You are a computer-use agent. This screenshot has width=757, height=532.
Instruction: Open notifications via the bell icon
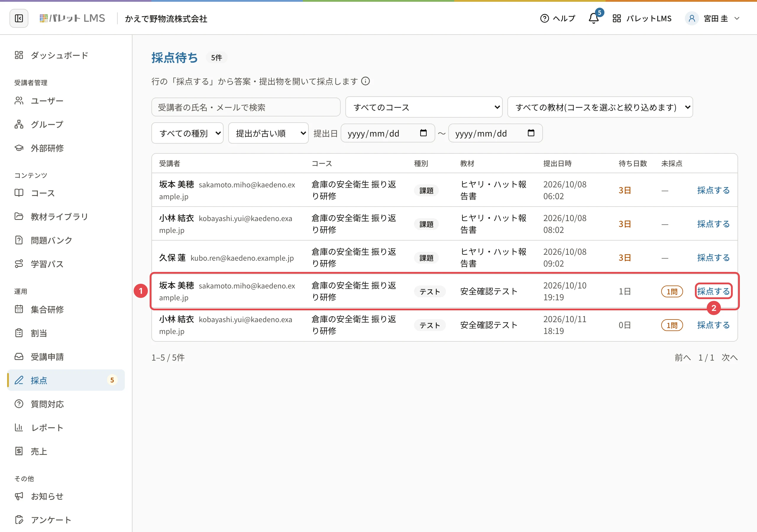pyautogui.click(x=593, y=18)
